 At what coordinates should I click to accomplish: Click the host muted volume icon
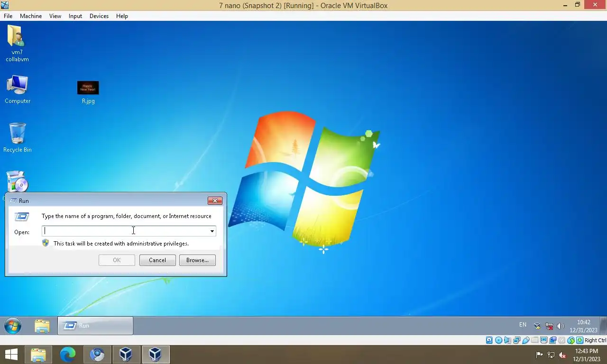[x=562, y=355]
